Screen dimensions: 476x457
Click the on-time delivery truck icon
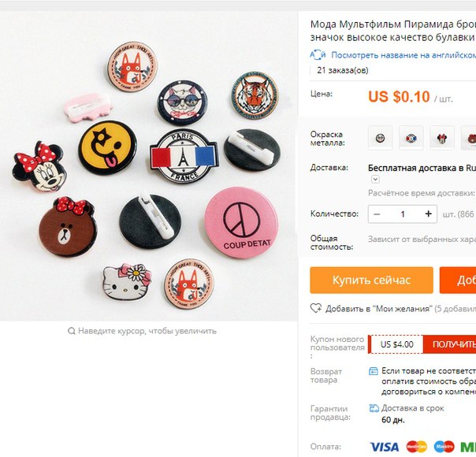coord(374,408)
